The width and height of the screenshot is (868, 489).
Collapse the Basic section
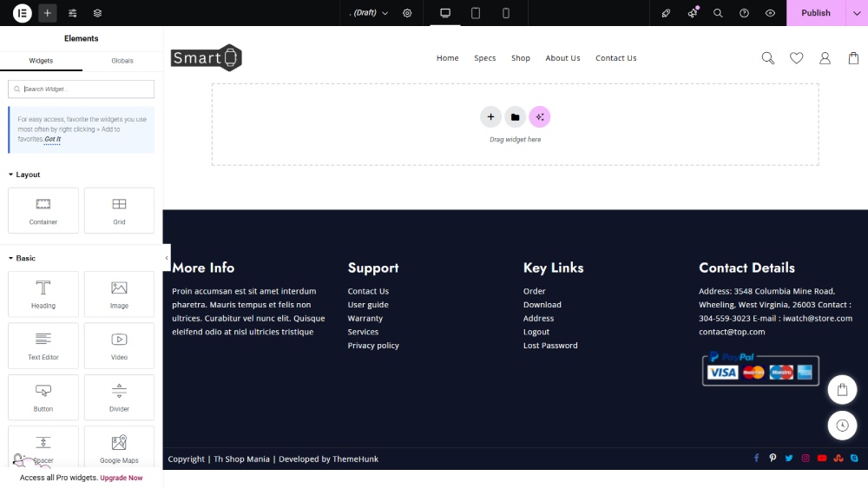coord(23,258)
